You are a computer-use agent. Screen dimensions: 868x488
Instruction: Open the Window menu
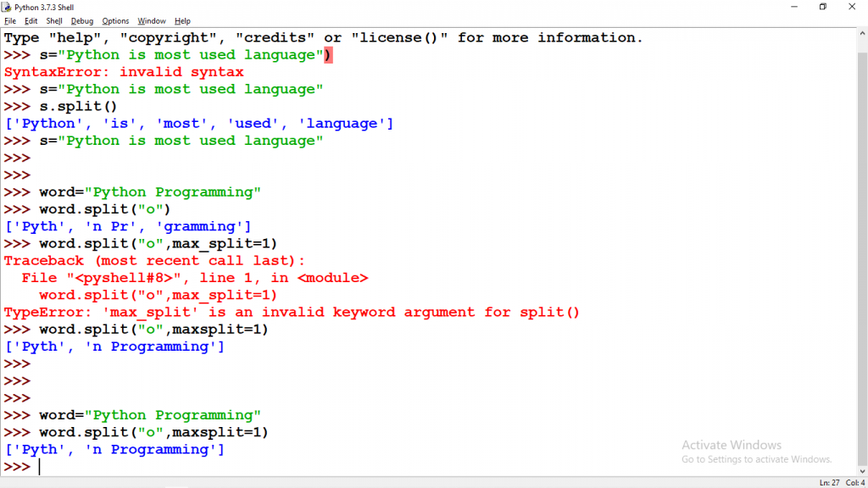[x=151, y=20]
